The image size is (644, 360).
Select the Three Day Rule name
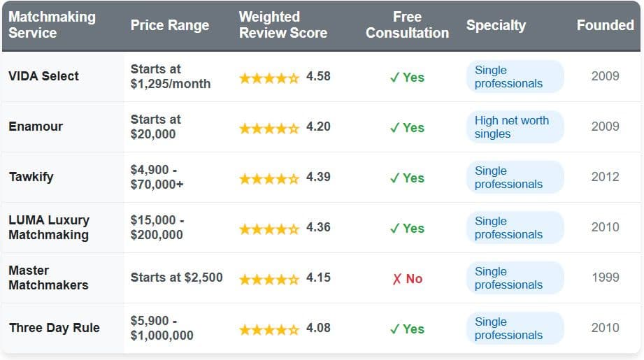(54, 328)
